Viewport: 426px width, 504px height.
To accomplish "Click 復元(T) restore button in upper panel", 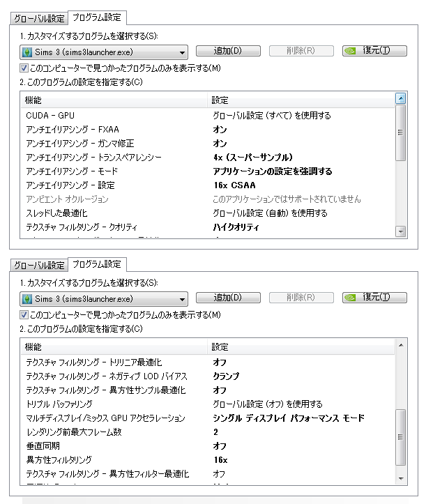I will (x=374, y=51).
